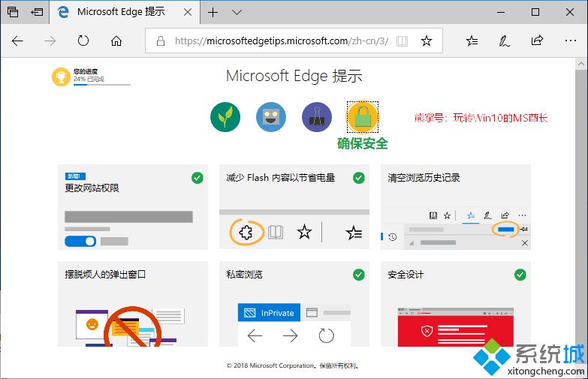Click the copyright Microsoft Corporation text

293,365
